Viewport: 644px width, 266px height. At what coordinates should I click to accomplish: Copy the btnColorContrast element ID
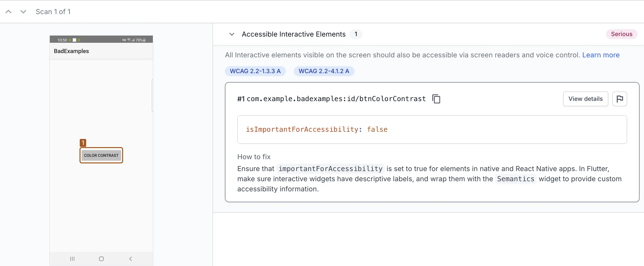(x=436, y=99)
